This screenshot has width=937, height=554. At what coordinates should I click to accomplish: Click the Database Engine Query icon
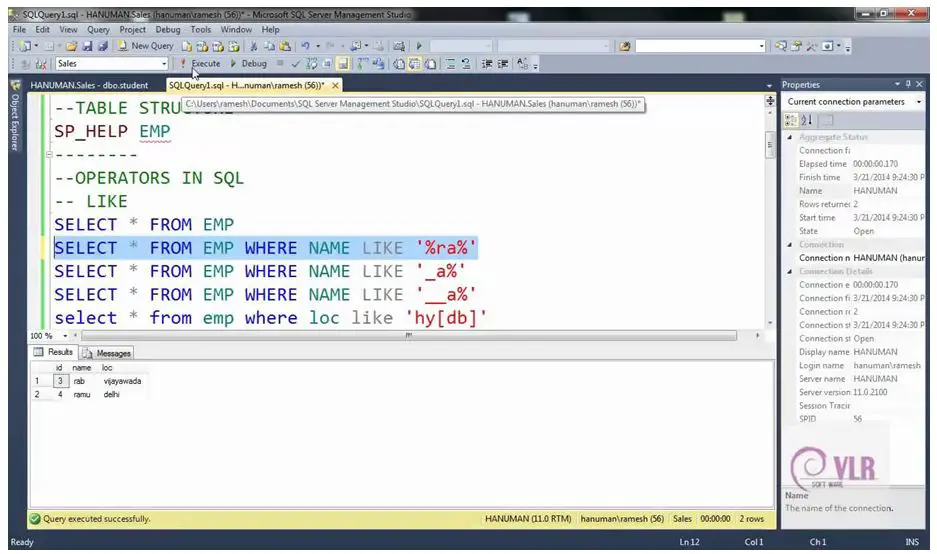(187, 46)
